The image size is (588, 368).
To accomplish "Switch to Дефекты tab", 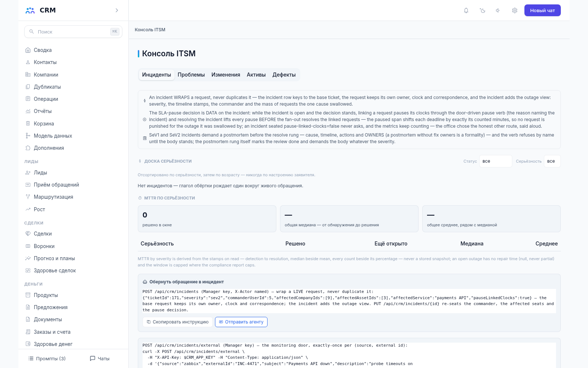I will (284, 75).
